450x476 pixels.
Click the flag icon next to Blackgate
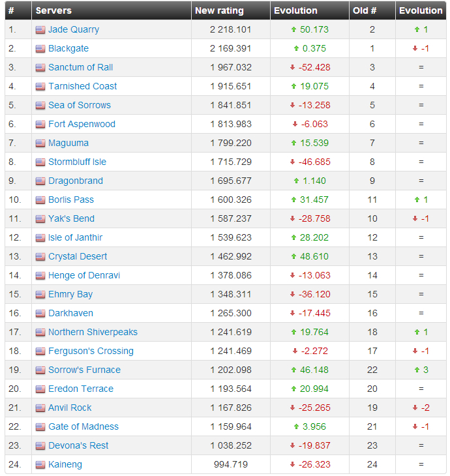click(40, 48)
